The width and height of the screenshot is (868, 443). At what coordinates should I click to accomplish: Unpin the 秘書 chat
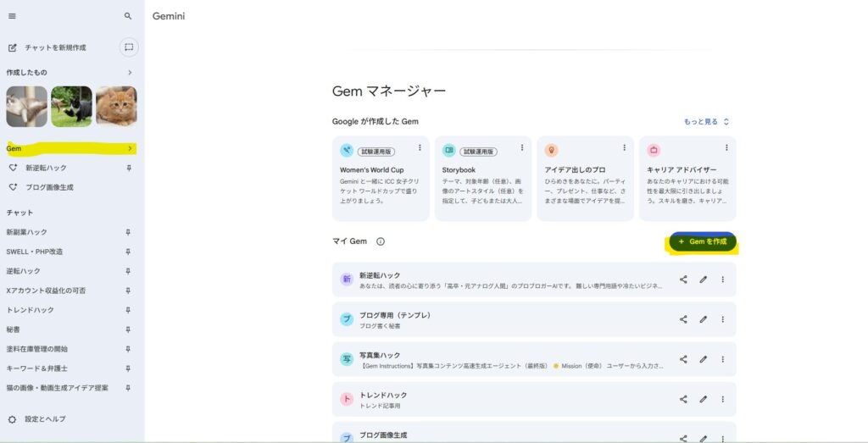click(x=128, y=329)
